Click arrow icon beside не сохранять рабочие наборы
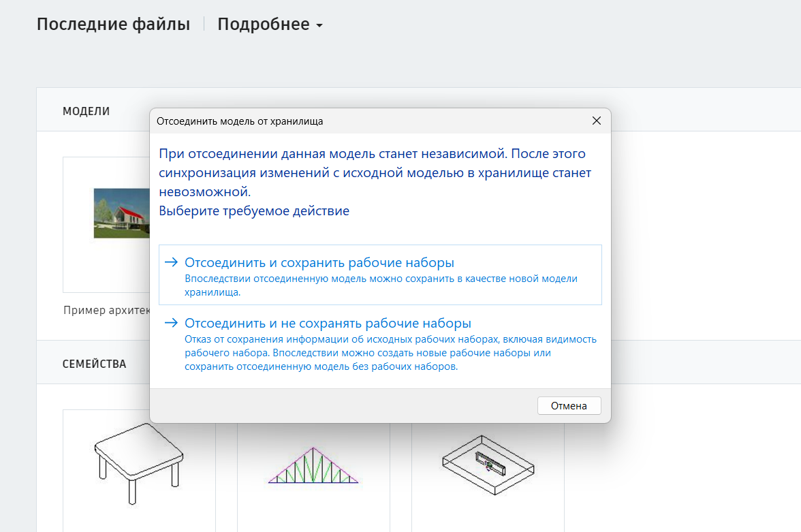Image resolution: width=801 pixels, height=532 pixels. point(171,323)
